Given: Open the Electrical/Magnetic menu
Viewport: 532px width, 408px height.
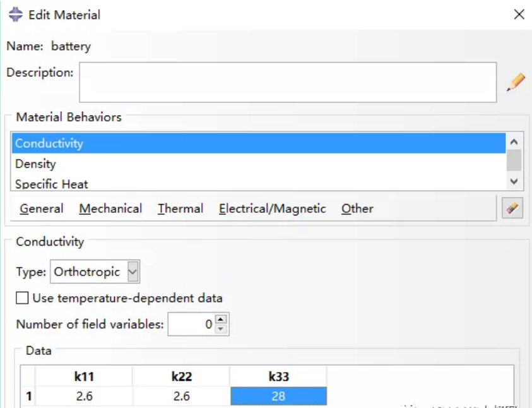Looking at the screenshot, I should [x=272, y=208].
